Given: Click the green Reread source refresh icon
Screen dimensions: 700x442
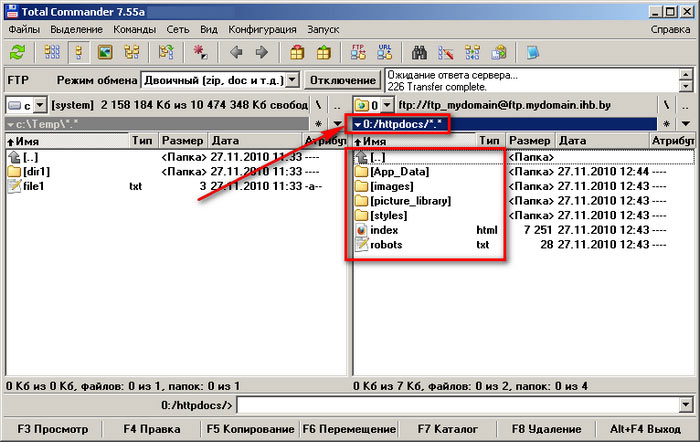Looking at the screenshot, I should coord(17,53).
